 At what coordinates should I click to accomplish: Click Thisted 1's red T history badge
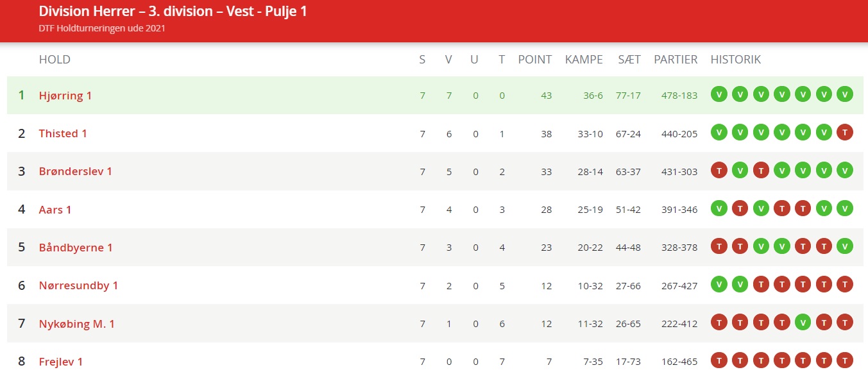(845, 133)
